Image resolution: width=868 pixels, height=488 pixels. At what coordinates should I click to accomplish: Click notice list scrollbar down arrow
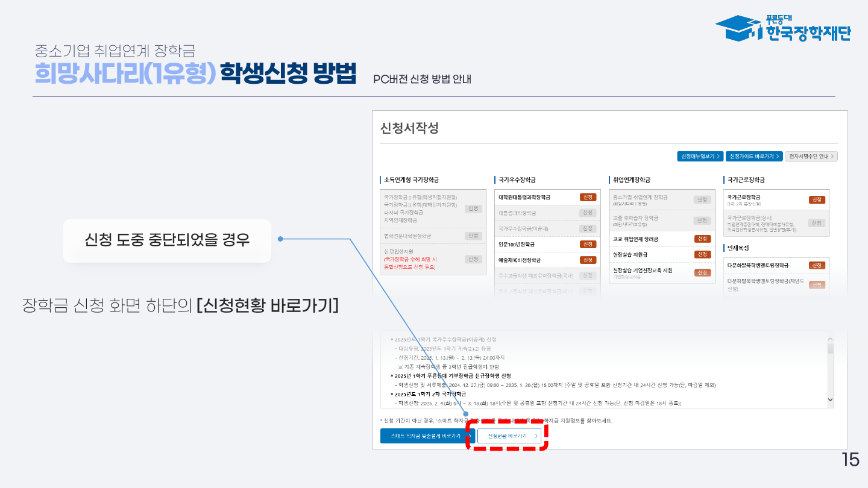830,399
